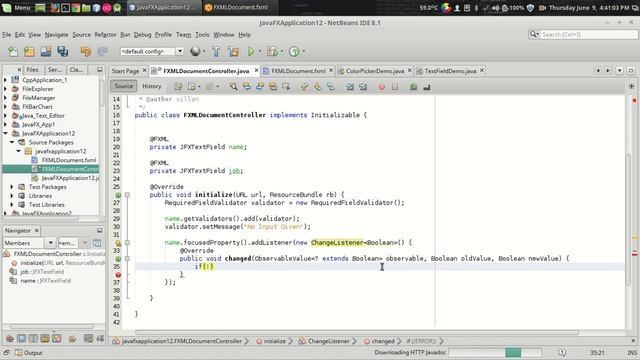The width and height of the screenshot is (640, 360).
Task: Click the Last Edit icon in editor toolbar
Action: point(178,87)
